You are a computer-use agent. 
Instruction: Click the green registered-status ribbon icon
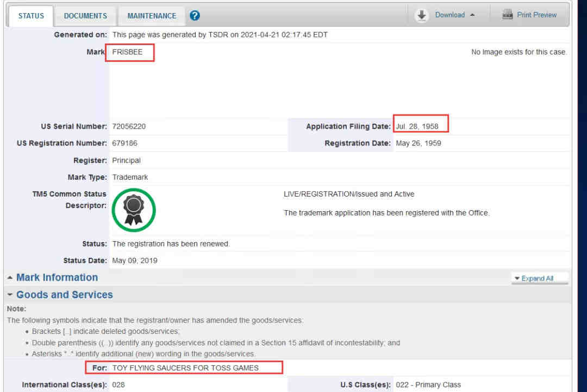[134, 210]
